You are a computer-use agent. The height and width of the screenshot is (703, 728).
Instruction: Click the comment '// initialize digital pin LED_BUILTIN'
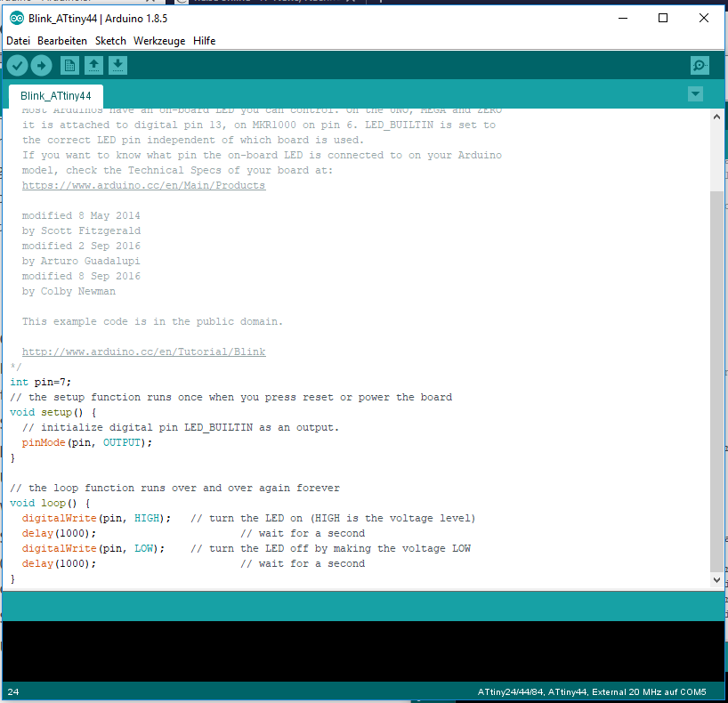pos(181,427)
